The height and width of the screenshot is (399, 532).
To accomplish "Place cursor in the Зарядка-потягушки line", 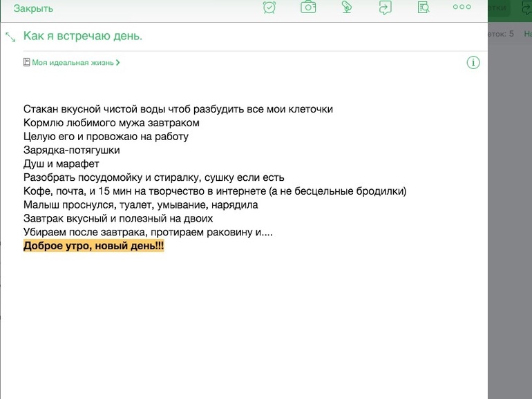I will tap(71, 150).
